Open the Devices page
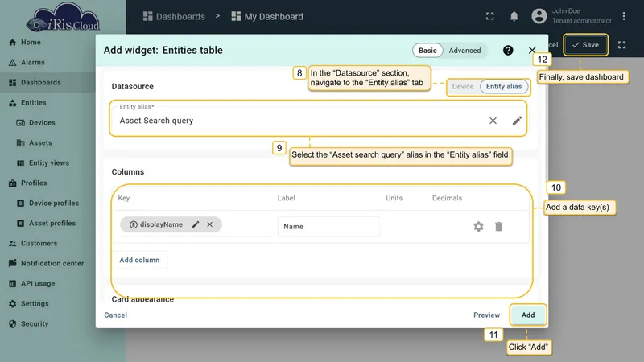Screen dimensions: 644x362 pyautogui.click(x=42, y=123)
